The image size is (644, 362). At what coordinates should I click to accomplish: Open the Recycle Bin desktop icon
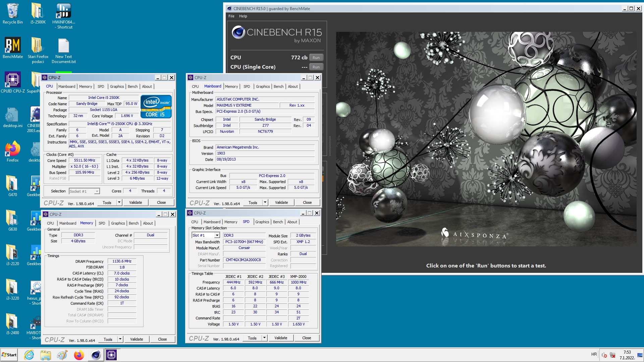12,13
